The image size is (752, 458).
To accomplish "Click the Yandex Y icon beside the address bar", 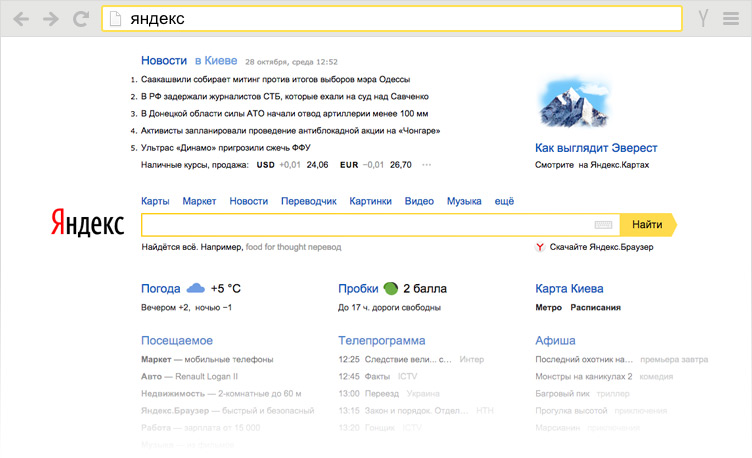I will pos(703,19).
